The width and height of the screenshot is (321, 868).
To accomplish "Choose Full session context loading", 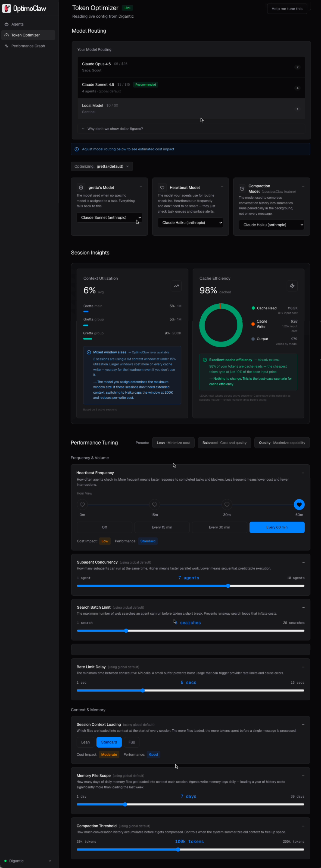I will [132, 742].
